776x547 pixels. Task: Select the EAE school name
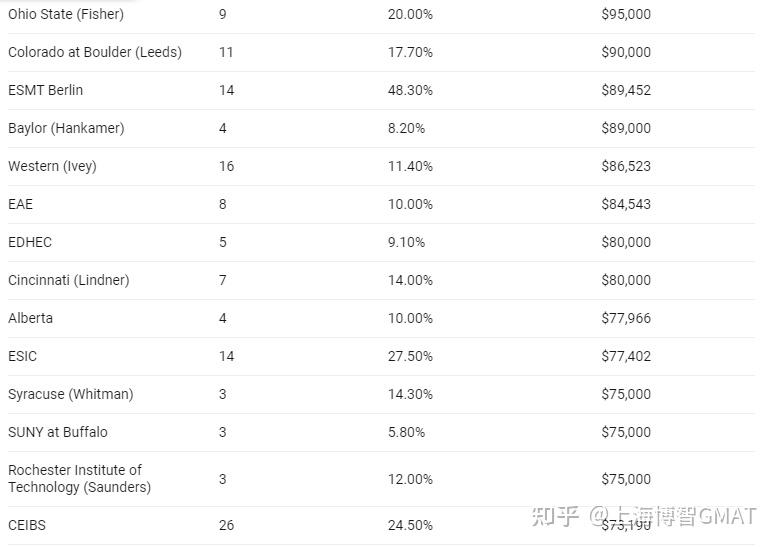20,204
